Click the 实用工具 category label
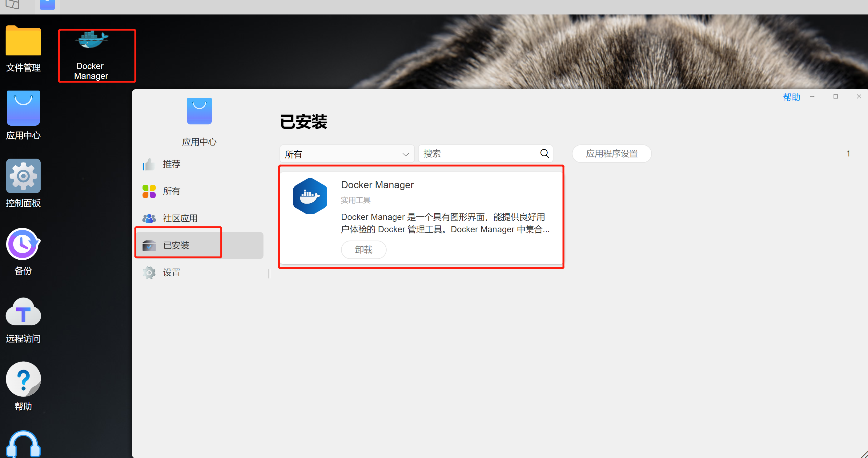 (x=356, y=200)
